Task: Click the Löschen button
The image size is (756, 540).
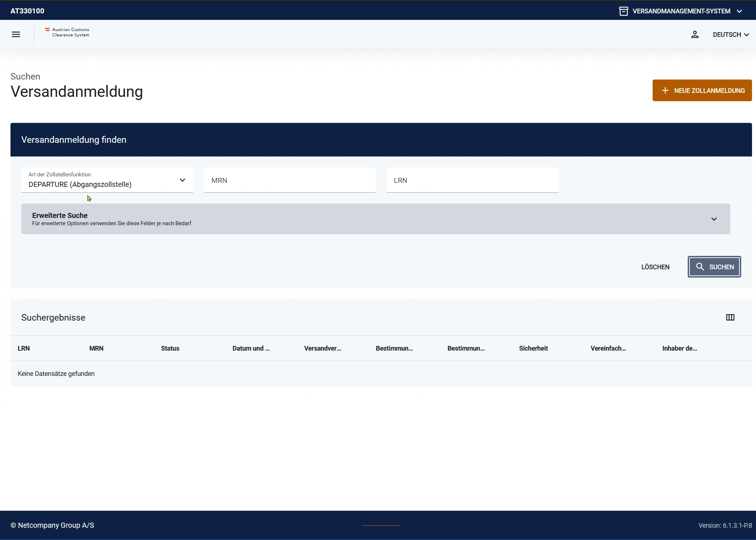Action: coord(655,267)
